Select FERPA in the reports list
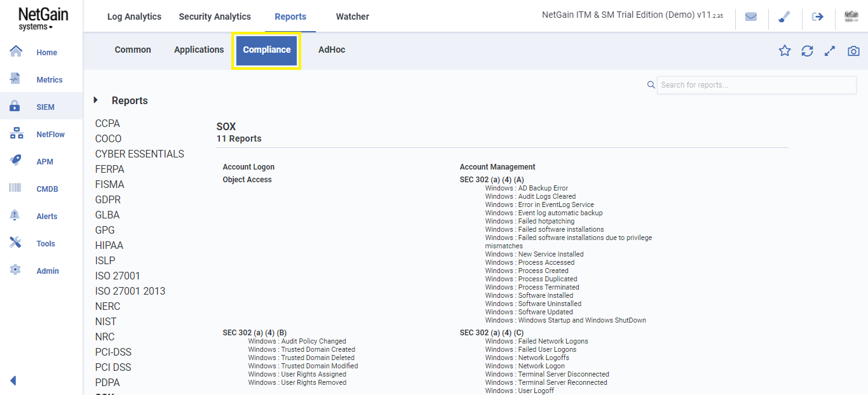The width and height of the screenshot is (868, 395). point(110,169)
